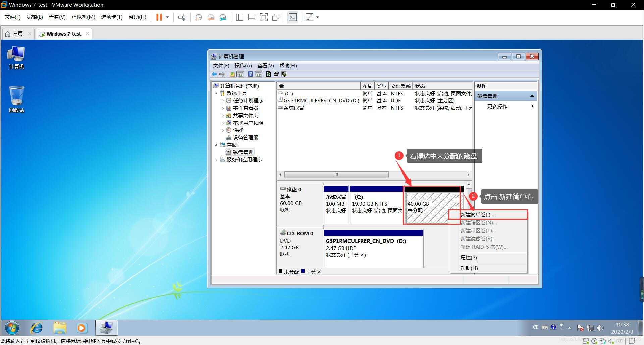Expand the 本地用户和组 node
The image size is (644, 345).
tap(223, 123)
